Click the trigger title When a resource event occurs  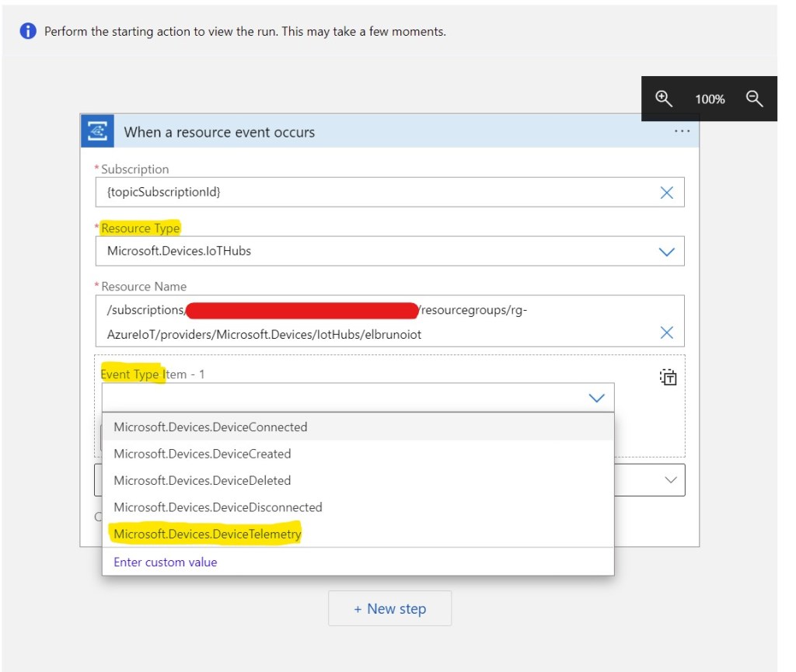[x=219, y=132]
